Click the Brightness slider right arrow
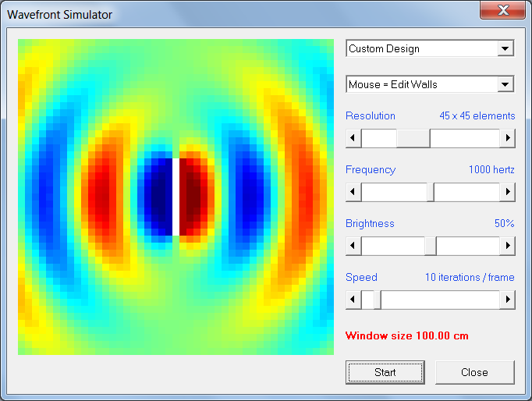Image resolution: width=532 pixels, height=401 pixels. 508,246
